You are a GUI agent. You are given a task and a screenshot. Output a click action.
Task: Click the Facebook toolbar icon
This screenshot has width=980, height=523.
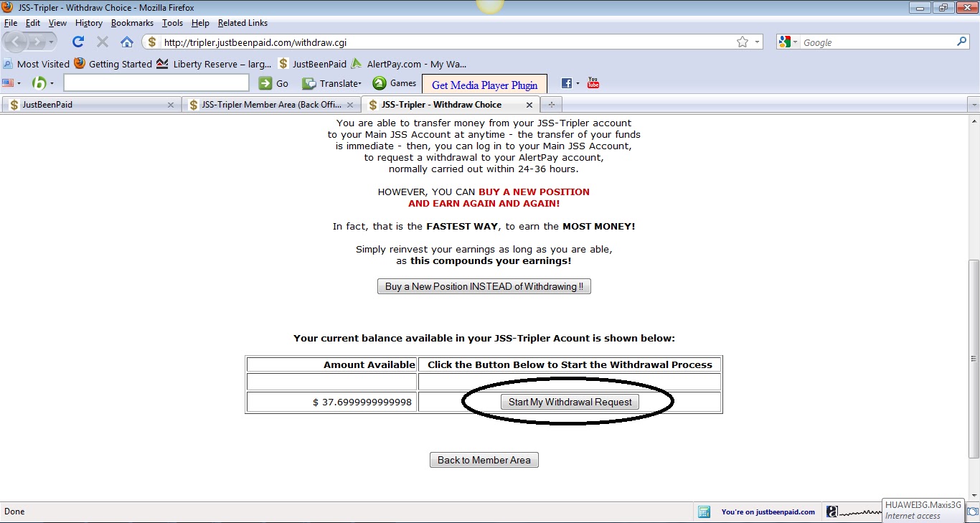coord(567,83)
